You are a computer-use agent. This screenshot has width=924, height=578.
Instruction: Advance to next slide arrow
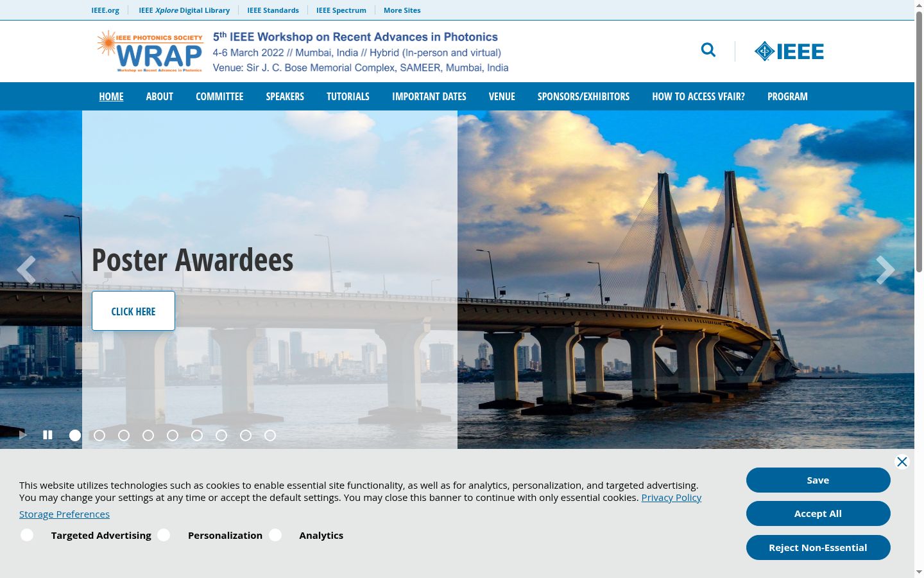(x=885, y=270)
